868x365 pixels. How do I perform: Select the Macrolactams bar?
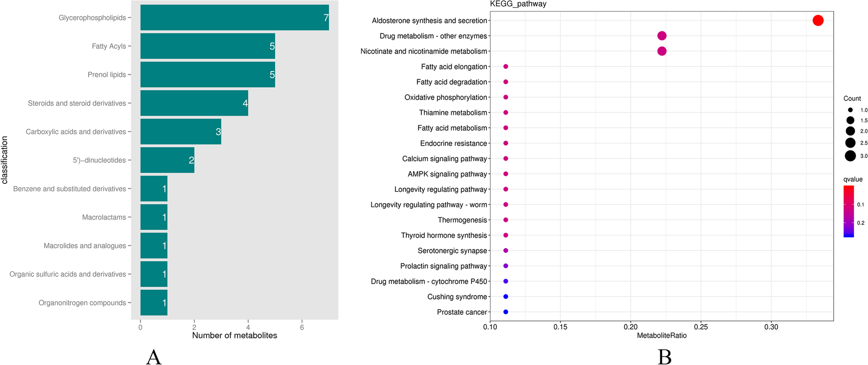[x=154, y=217]
